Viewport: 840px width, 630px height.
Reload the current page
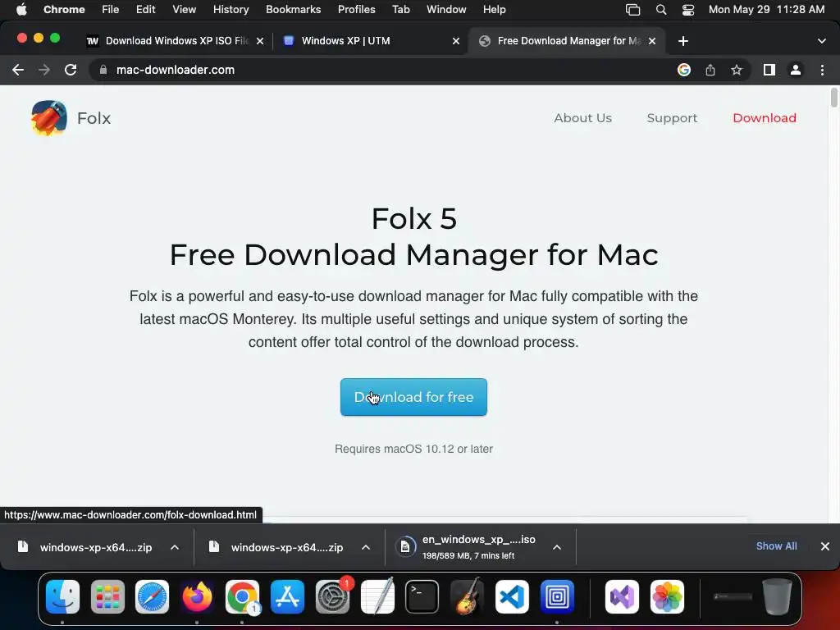pos(71,70)
